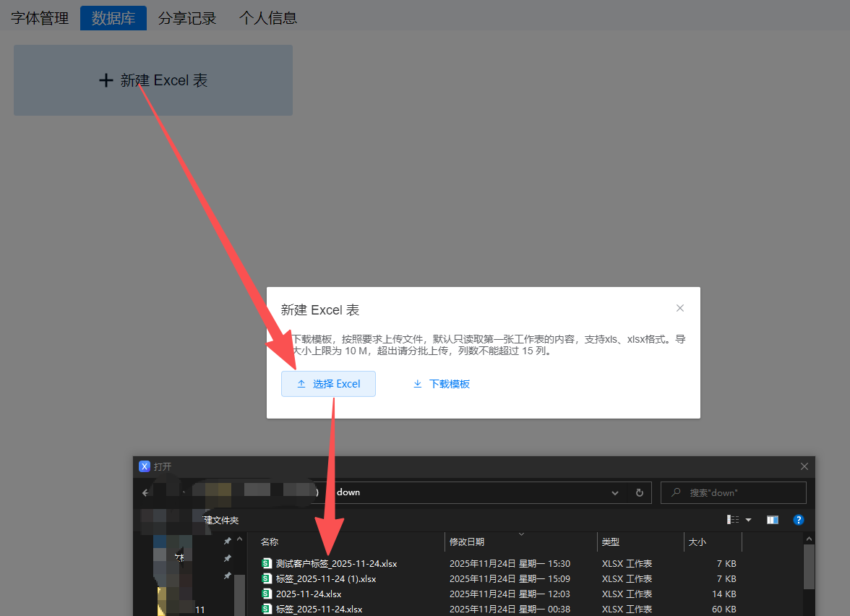Switch to the 字体管理 tab

[x=40, y=18]
